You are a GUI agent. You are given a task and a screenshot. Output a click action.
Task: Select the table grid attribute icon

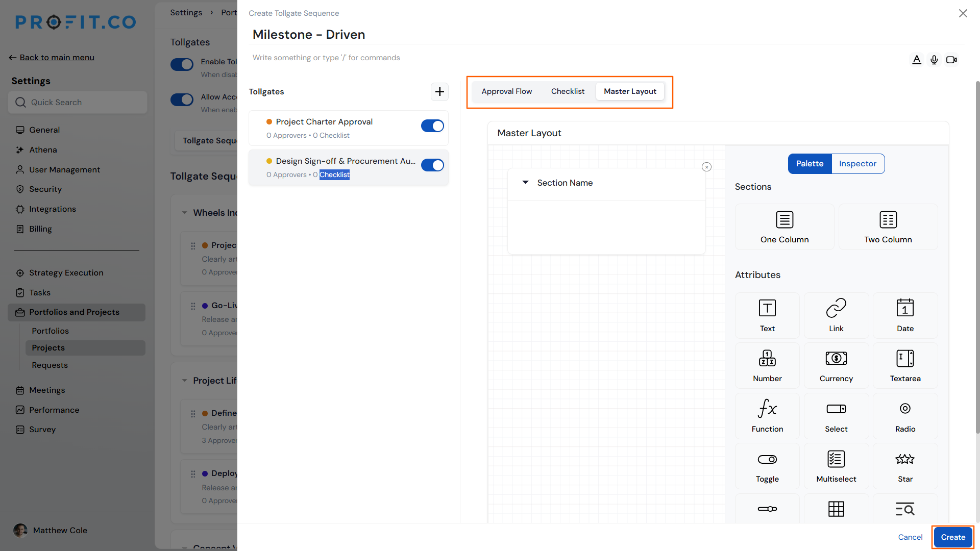point(836,509)
